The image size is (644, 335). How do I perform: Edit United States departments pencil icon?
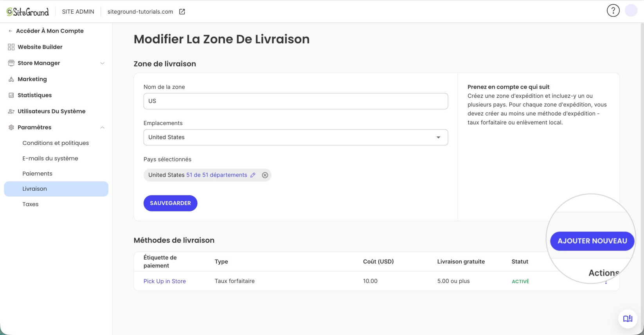tap(253, 175)
